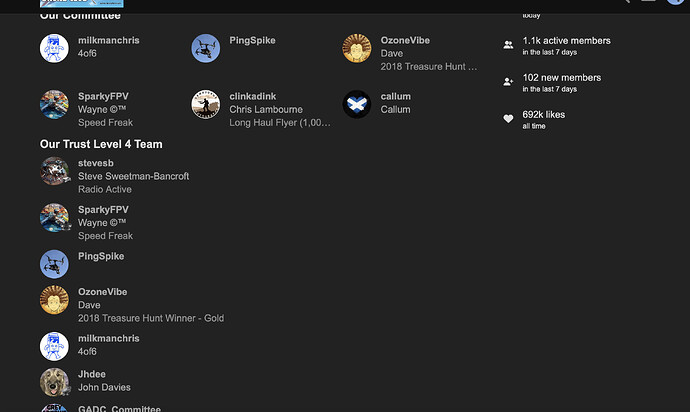This screenshot has height=412, width=690.
Task: Click 'Speed Freak' under SparkyFPV in Trust Level 4
Action: pos(106,236)
